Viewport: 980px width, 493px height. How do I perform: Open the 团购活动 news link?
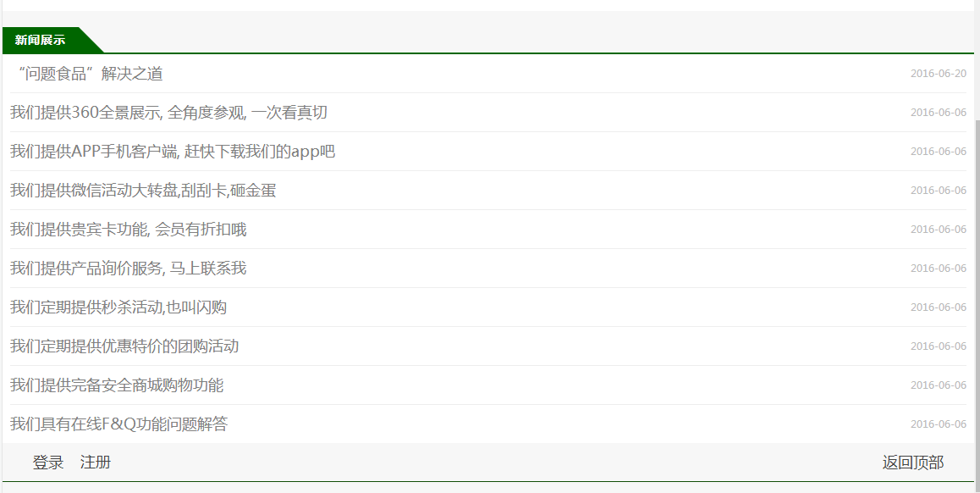coord(124,346)
